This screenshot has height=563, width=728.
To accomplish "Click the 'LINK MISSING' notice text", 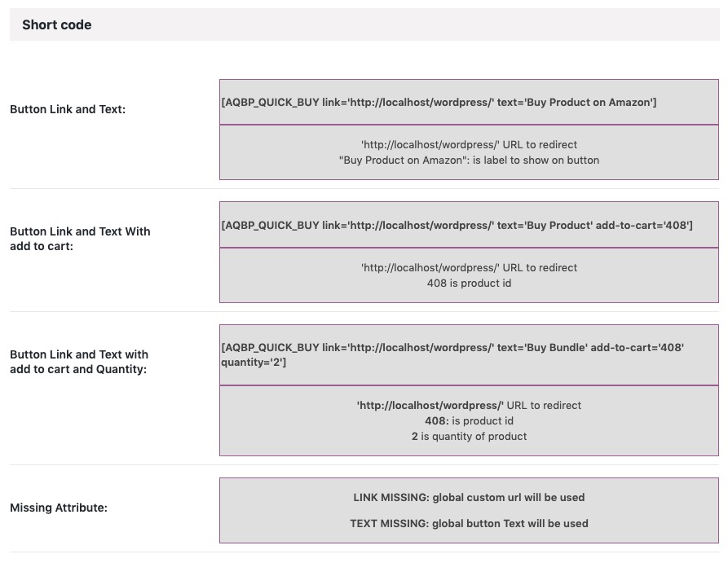I will [469, 498].
